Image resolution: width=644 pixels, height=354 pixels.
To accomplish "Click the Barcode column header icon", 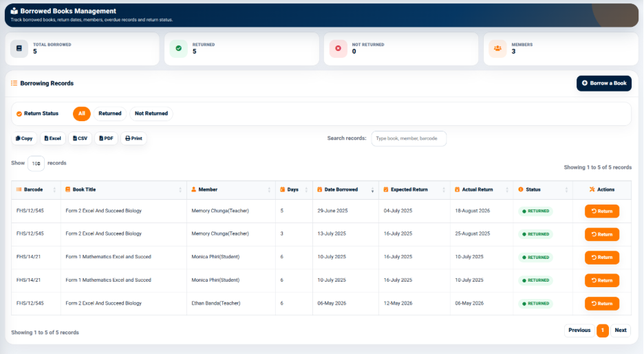I will pos(19,189).
